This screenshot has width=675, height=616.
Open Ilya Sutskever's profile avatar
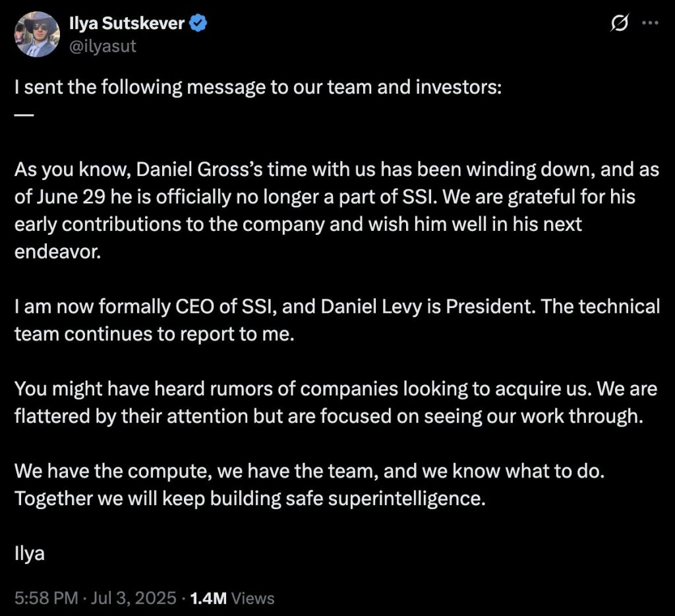point(37,34)
